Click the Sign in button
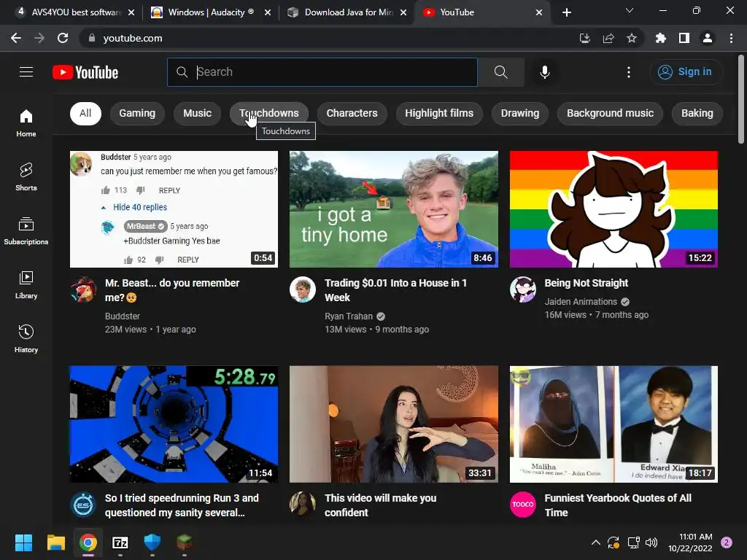 (x=686, y=72)
